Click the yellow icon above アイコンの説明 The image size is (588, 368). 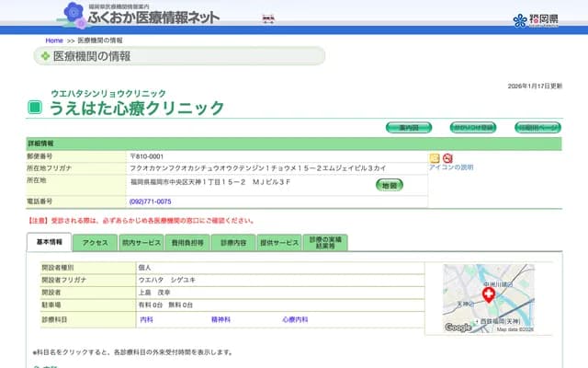pos(435,158)
